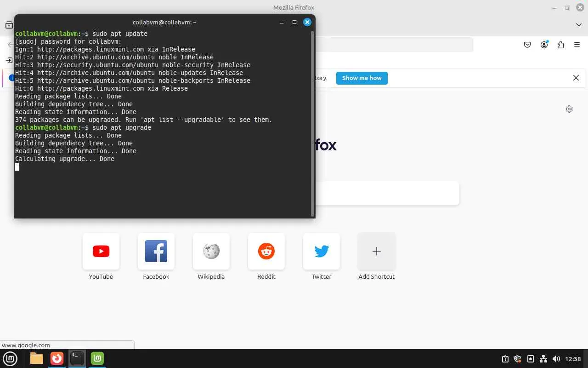
Task: Click the 'Hit:2' ubuntu noble InRelease line
Action: coord(114,57)
